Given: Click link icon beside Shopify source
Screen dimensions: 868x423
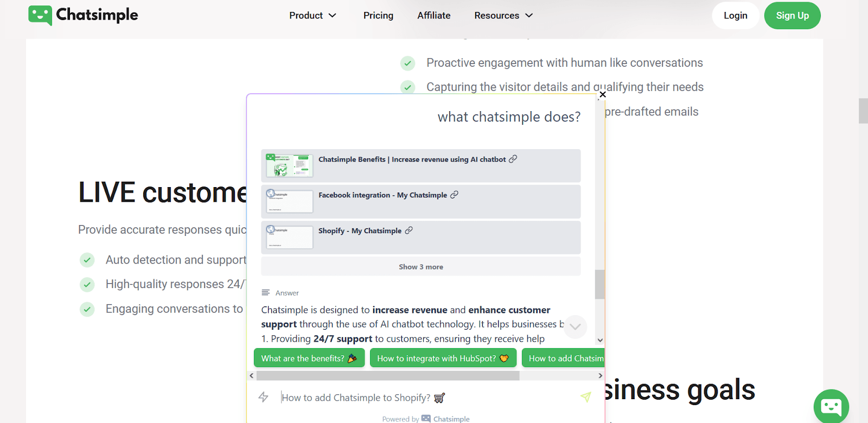Looking at the screenshot, I should [409, 230].
